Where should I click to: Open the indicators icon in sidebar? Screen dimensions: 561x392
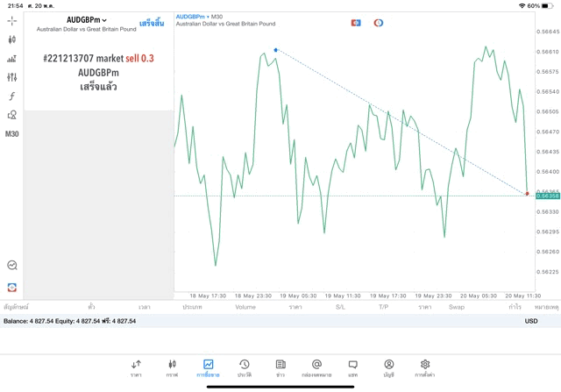[11, 59]
